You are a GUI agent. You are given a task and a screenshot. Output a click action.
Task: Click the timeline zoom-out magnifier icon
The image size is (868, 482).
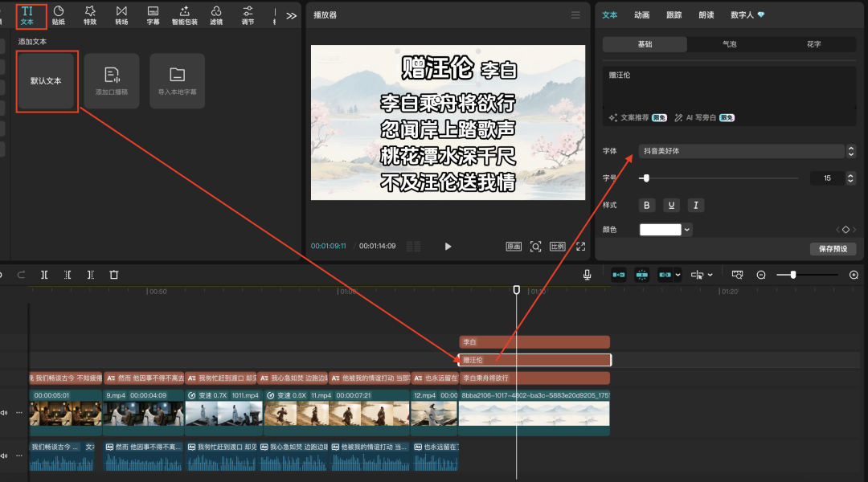pyautogui.click(x=761, y=275)
